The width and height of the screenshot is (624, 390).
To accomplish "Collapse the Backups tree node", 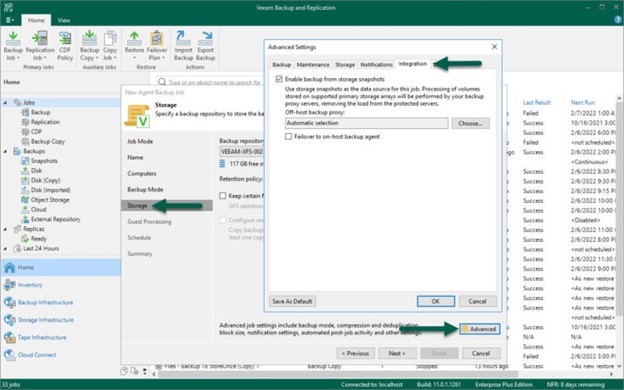I will click(x=6, y=151).
